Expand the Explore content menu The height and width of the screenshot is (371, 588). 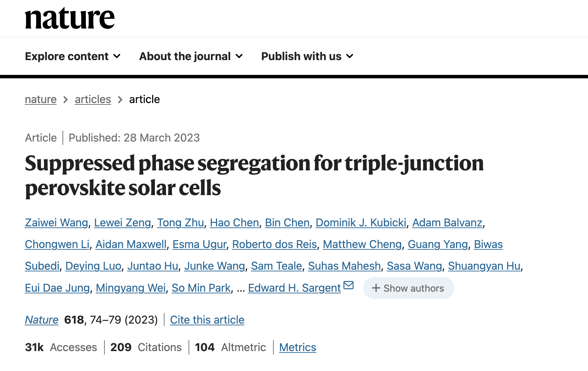(73, 56)
